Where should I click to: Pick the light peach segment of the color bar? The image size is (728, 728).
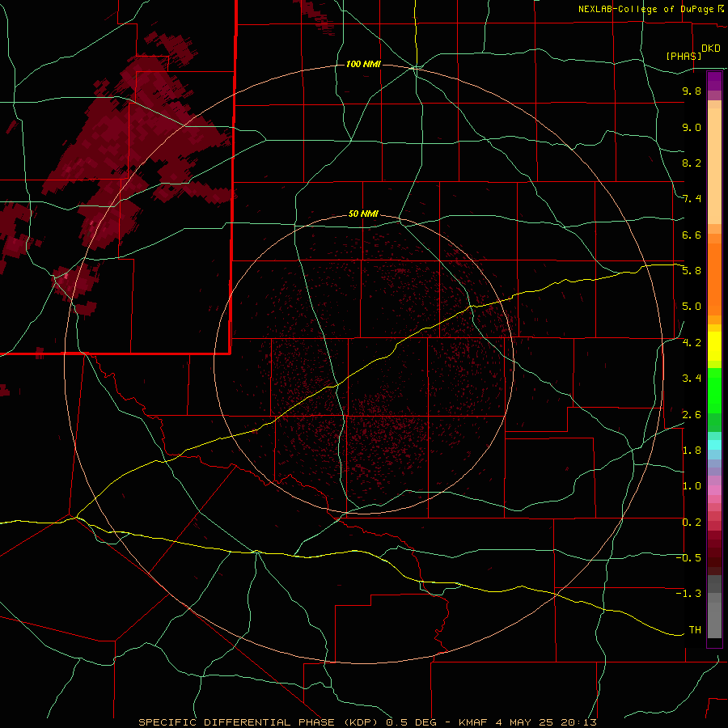(x=714, y=166)
